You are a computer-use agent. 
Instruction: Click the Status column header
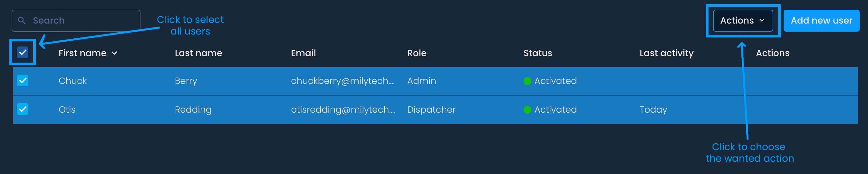click(x=537, y=53)
